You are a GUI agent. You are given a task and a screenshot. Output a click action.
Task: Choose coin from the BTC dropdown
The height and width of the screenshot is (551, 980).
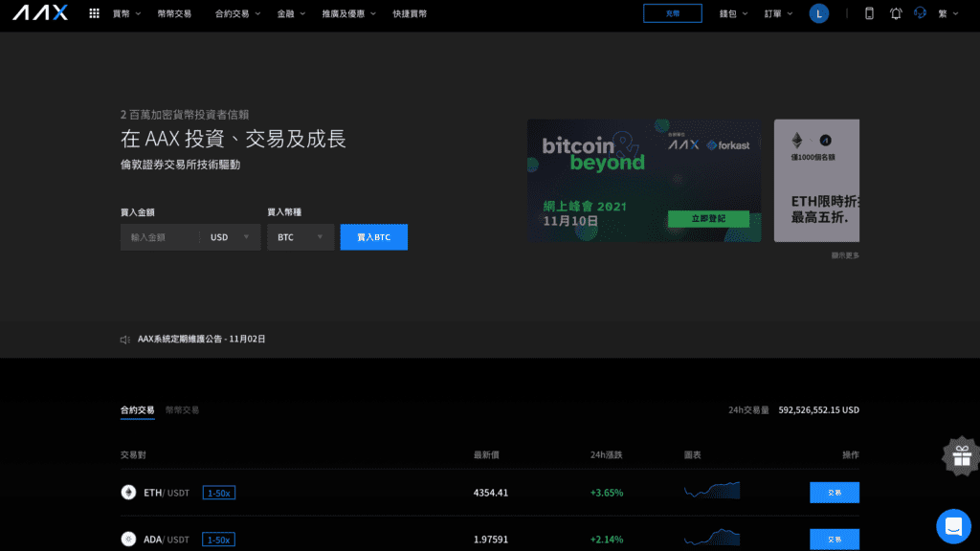[x=301, y=237]
